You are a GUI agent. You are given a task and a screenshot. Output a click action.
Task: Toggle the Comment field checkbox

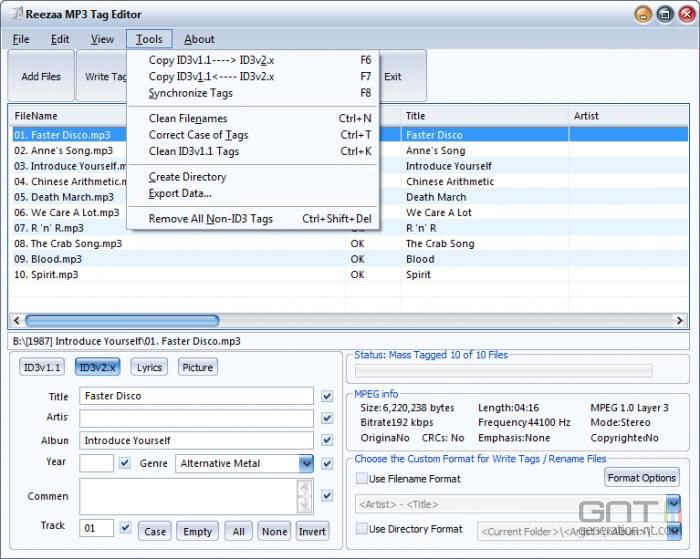(327, 496)
